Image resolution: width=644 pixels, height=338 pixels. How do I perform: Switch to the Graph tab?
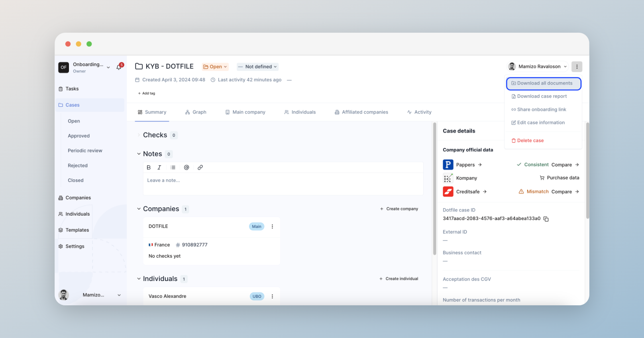196,112
